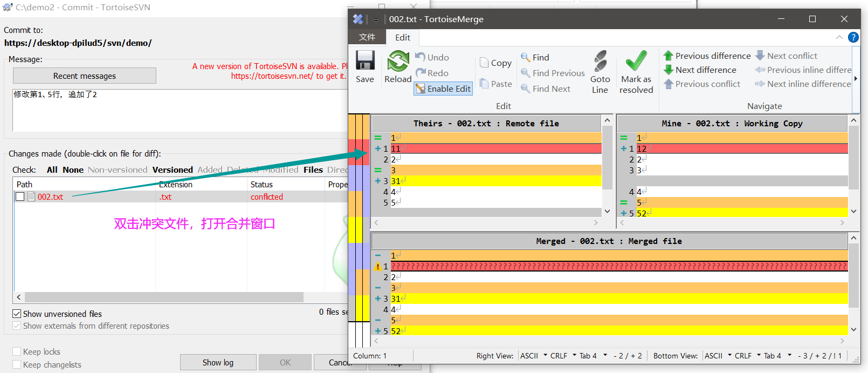This screenshot has height=373, width=868.
Task: Click the unresolved conflict line in Merged pane
Action: [610, 266]
